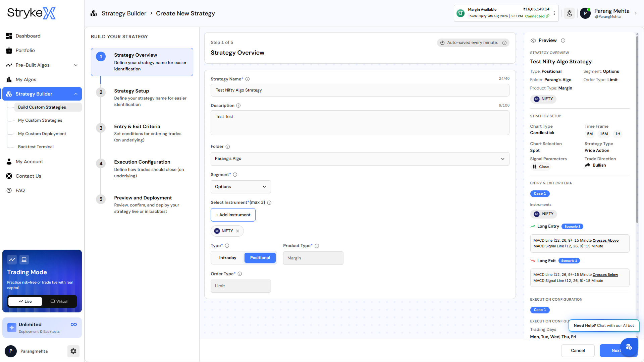
Task: Click the Strategy Builder breadcrumb icon
Action: 94,13
